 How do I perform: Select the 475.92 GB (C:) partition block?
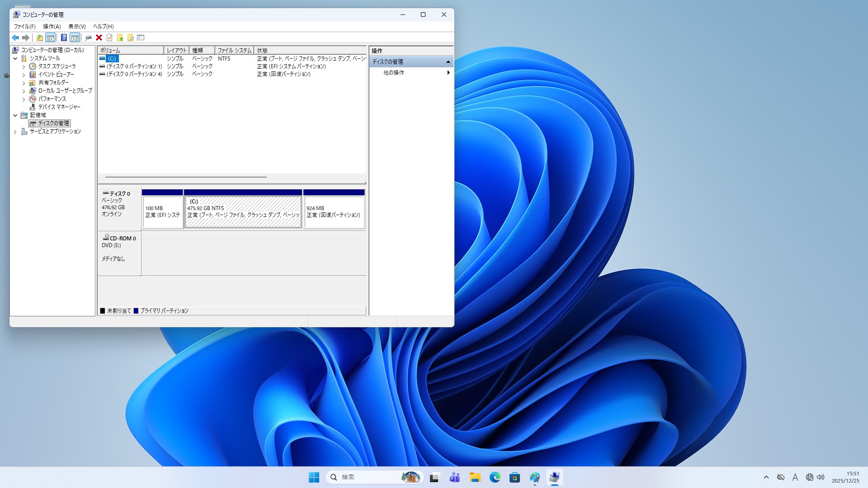pyautogui.click(x=243, y=211)
